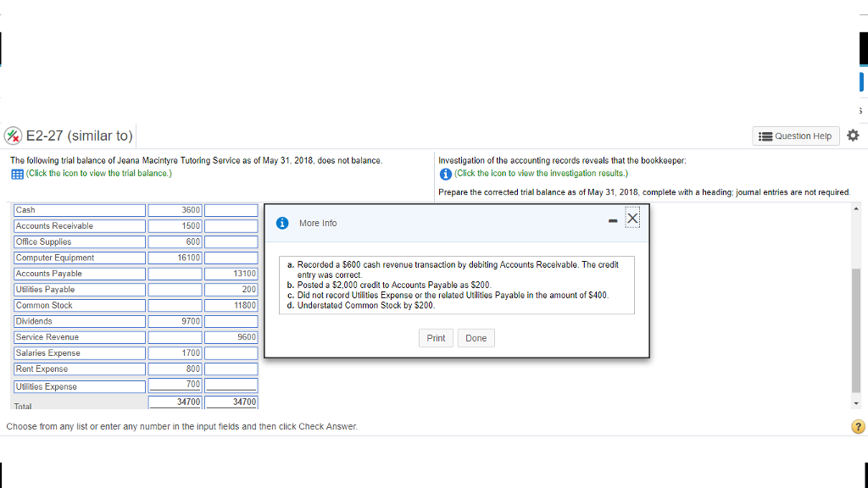Close the More Info dialog

point(633,219)
